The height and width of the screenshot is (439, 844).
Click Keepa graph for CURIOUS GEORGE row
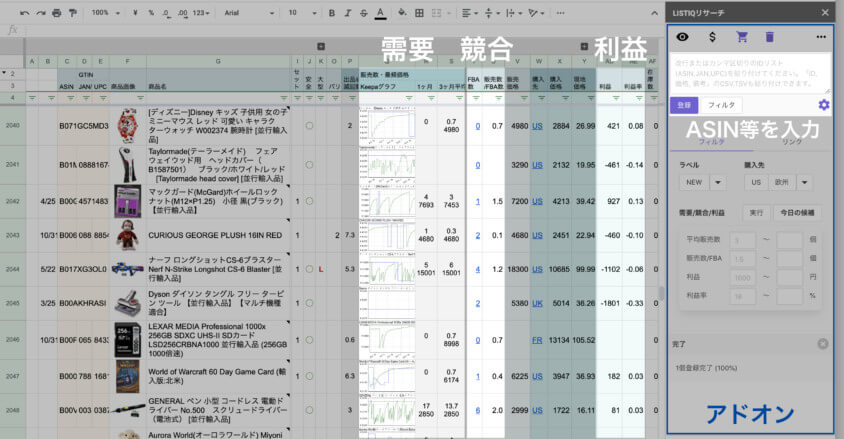pos(387,235)
